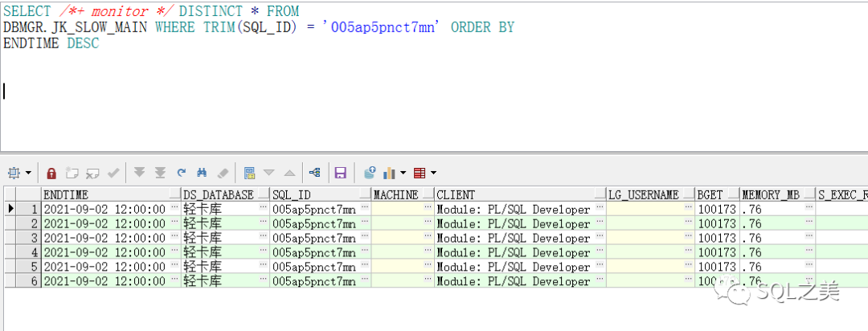
Task: Click BGET value 100173 in row 5
Action: tap(718, 267)
